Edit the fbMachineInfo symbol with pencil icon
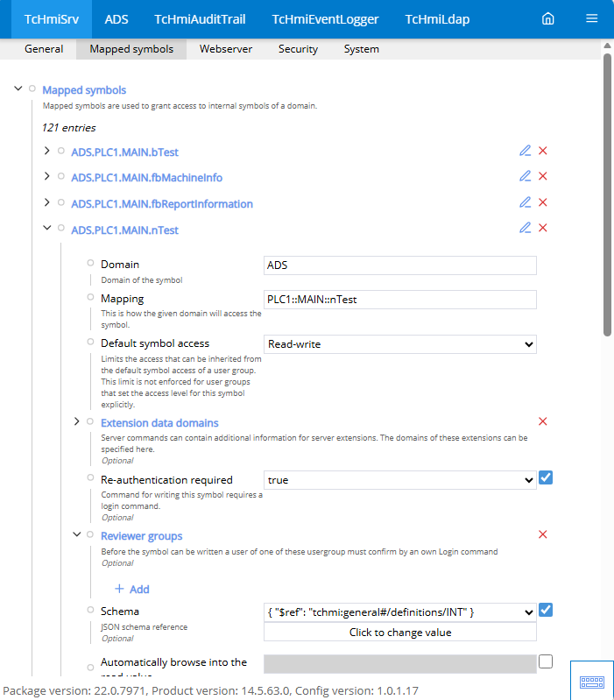This screenshot has width=614, height=700. pyautogui.click(x=526, y=176)
